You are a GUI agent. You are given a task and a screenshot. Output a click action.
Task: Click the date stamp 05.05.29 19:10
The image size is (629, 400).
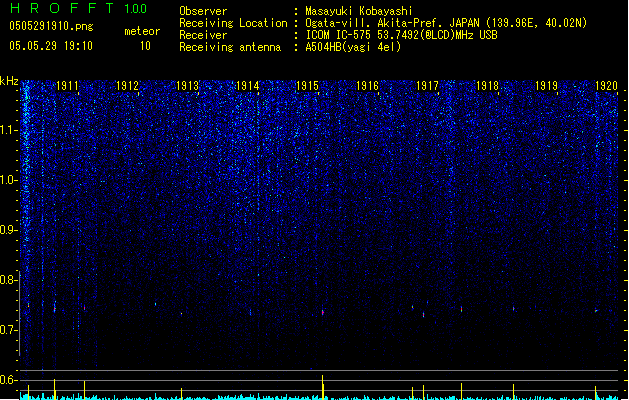51,46
